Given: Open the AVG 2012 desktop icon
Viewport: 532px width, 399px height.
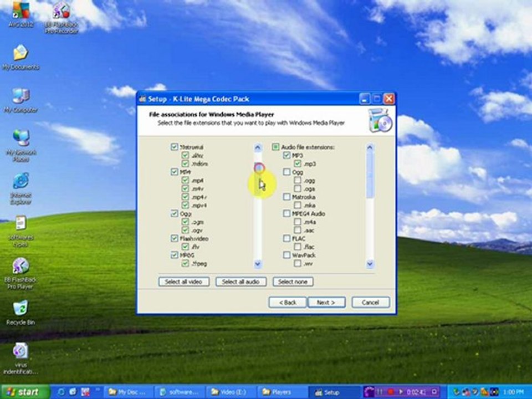Looking at the screenshot, I should [21, 13].
